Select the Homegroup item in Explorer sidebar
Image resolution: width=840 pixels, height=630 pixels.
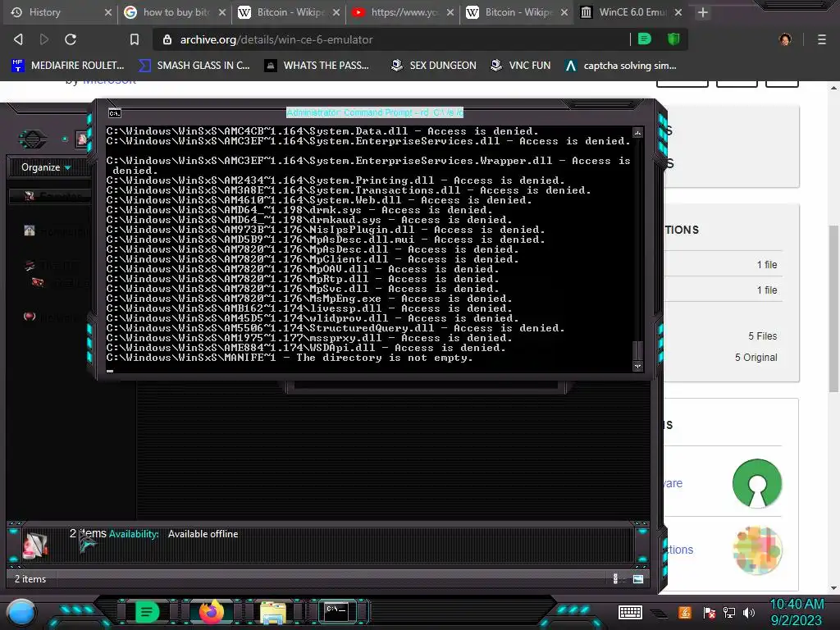(x=57, y=231)
